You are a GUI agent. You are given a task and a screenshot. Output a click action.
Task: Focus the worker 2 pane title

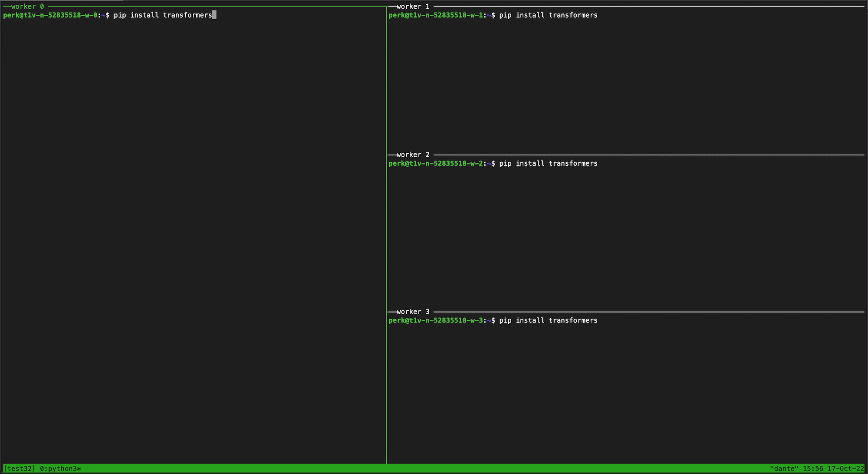coord(413,155)
